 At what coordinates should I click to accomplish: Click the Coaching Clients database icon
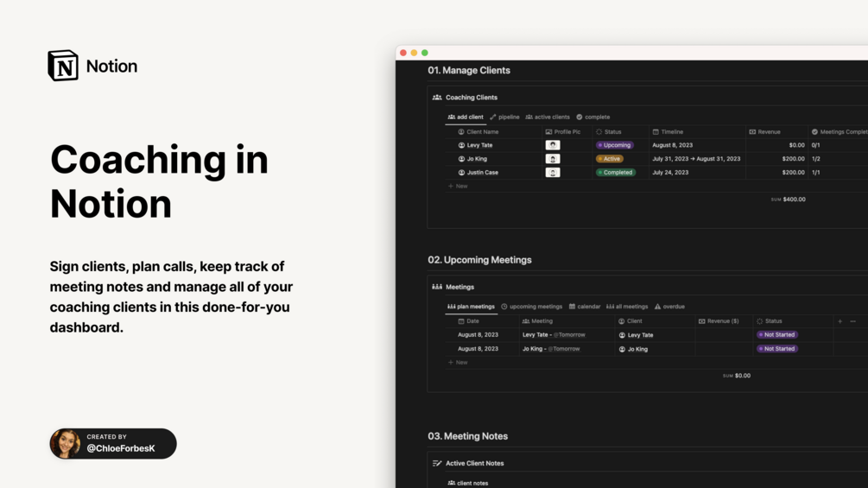pos(437,98)
